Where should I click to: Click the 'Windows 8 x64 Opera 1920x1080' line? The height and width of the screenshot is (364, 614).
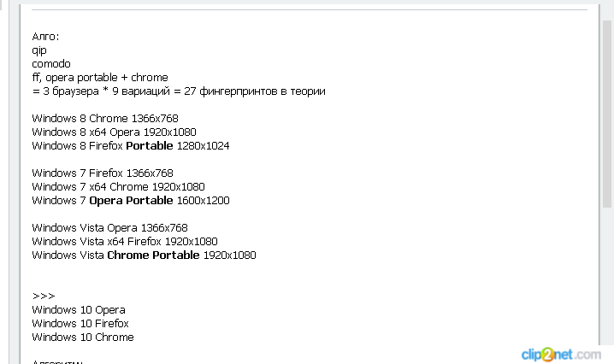click(114, 132)
